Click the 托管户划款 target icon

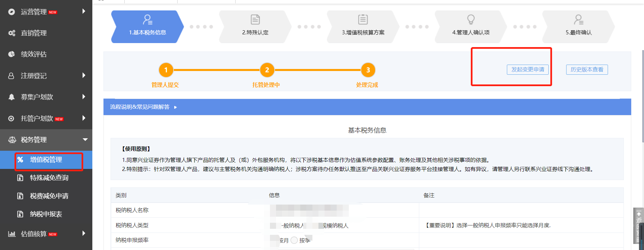click(11, 118)
